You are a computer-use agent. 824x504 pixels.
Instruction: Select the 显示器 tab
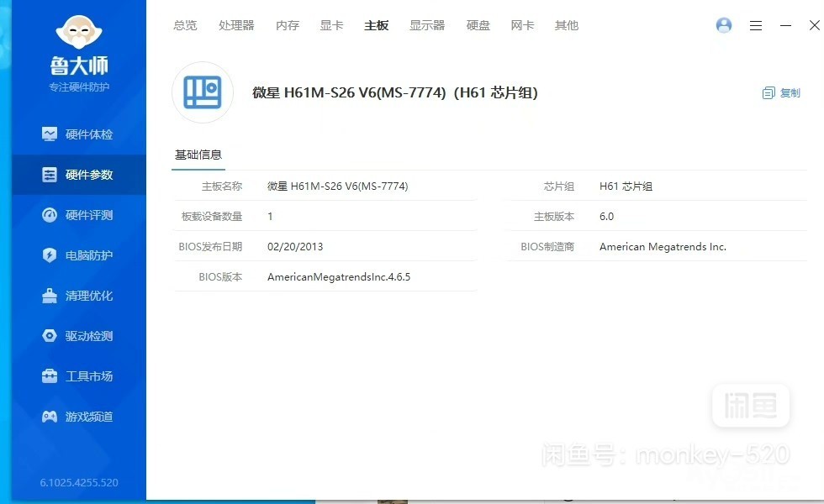[427, 25]
